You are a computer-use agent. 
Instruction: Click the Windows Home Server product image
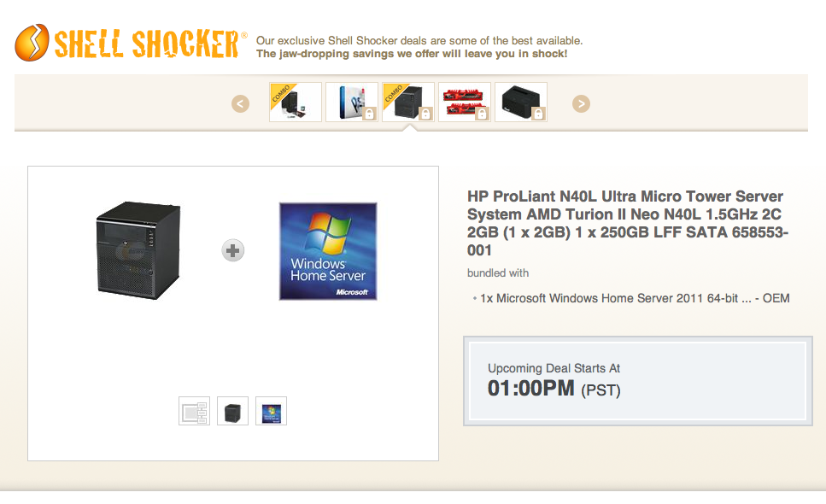(328, 251)
